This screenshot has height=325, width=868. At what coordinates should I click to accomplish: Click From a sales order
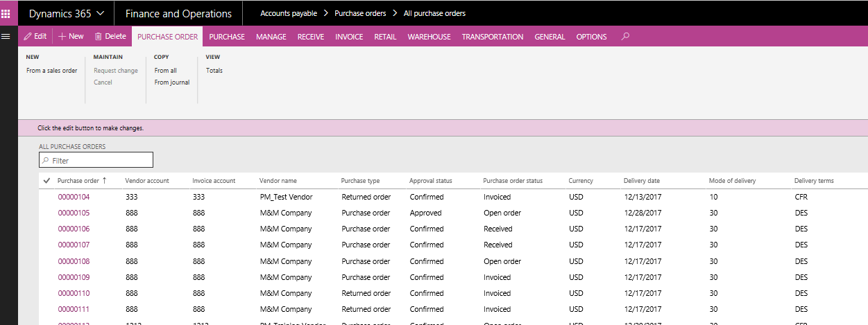[x=51, y=71]
